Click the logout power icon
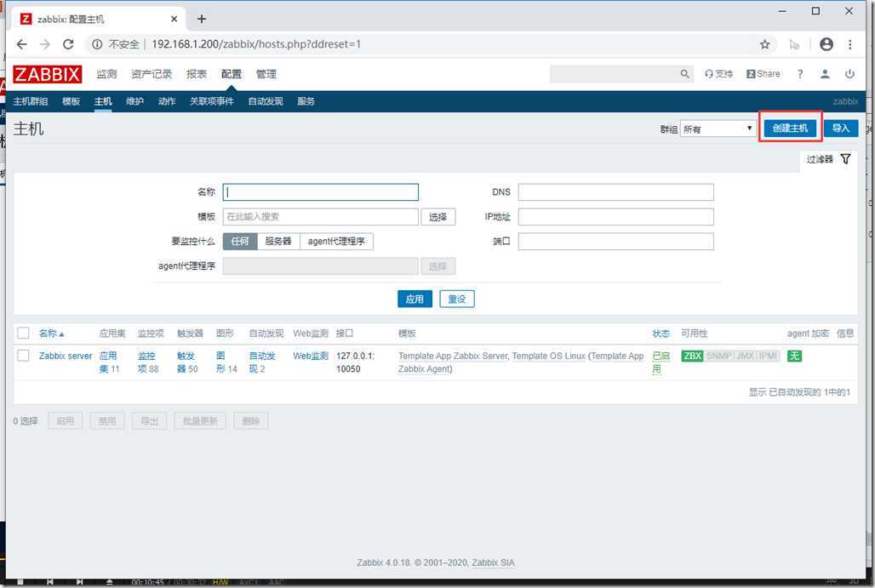 (849, 74)
